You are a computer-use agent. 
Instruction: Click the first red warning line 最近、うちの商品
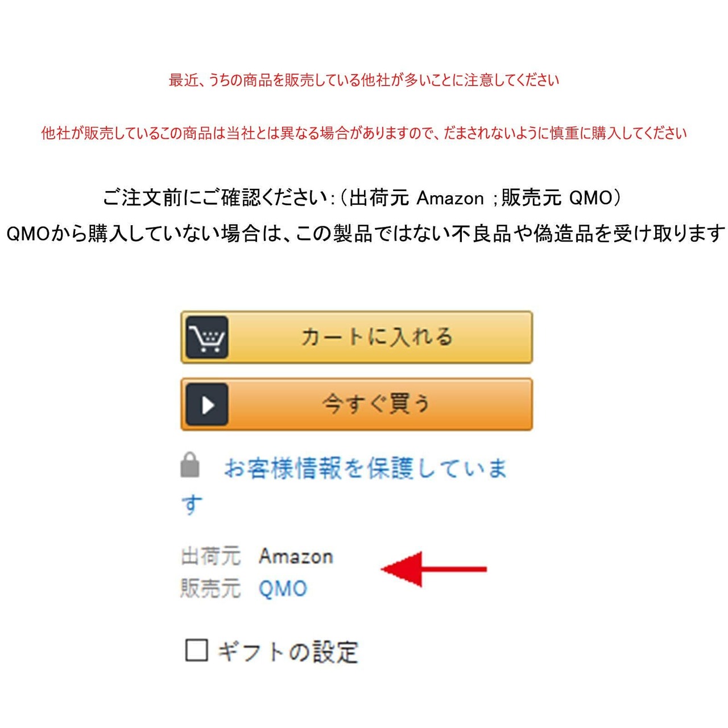(x=364, y=80)
